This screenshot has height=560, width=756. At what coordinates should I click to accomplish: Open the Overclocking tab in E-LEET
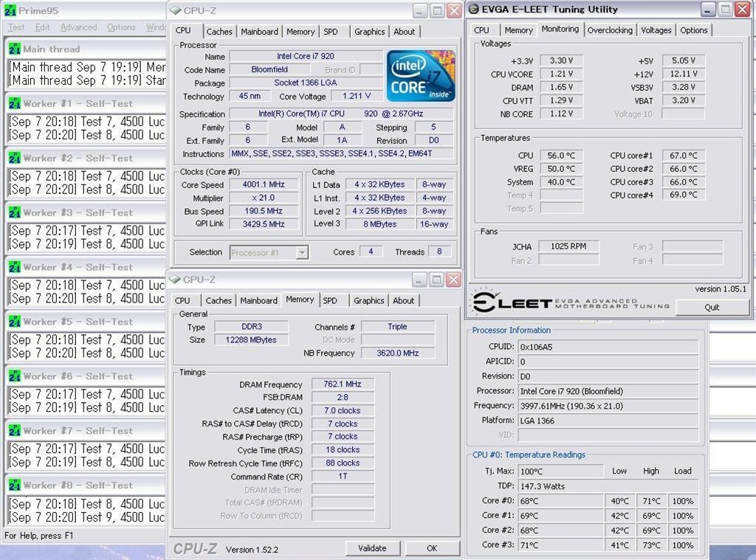(610, 30)
